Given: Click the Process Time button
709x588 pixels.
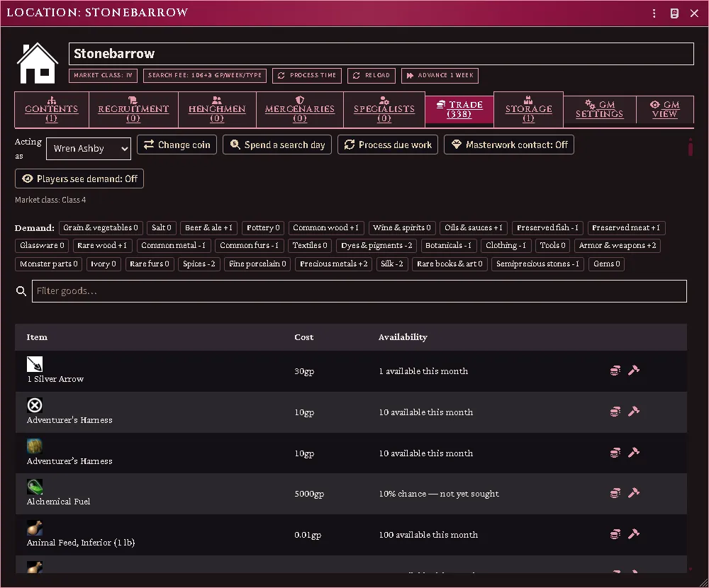Looking at the screenshot, I should coord(307,76).
